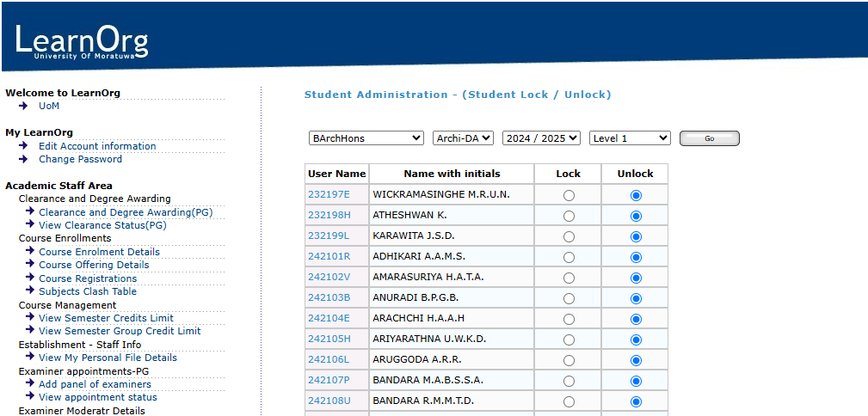Image resolution: width=868 pixels, height=416 pixels.
Task: Open the Level 1 dropdown
Action: click(630, 138)
